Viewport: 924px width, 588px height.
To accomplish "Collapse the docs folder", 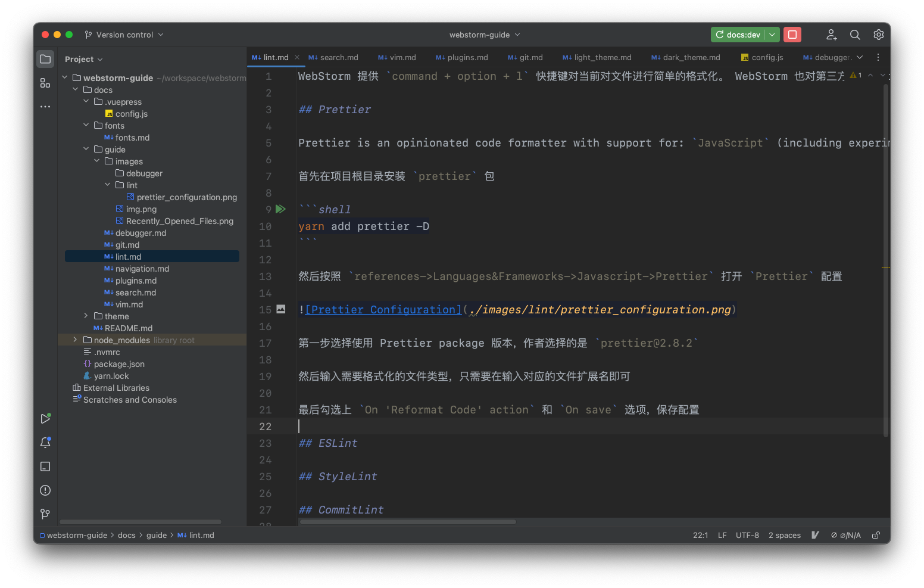I will [x=76, y=89].
